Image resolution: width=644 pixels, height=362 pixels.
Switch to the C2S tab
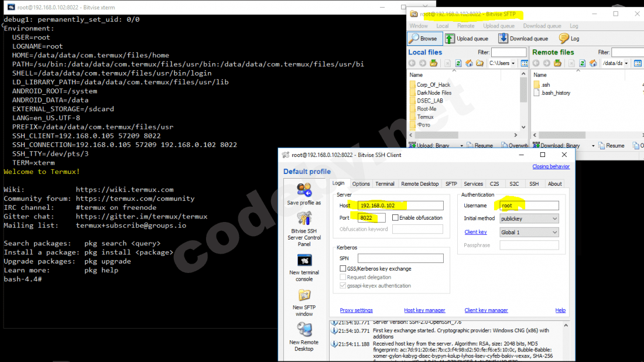point(495,184)
